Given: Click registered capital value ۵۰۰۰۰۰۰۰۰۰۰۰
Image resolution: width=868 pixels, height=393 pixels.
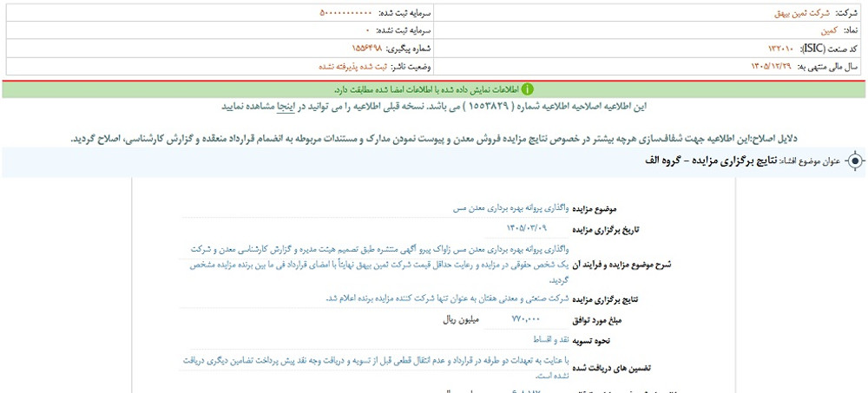Looking at the screenshot, I should (x=346, y=13).
